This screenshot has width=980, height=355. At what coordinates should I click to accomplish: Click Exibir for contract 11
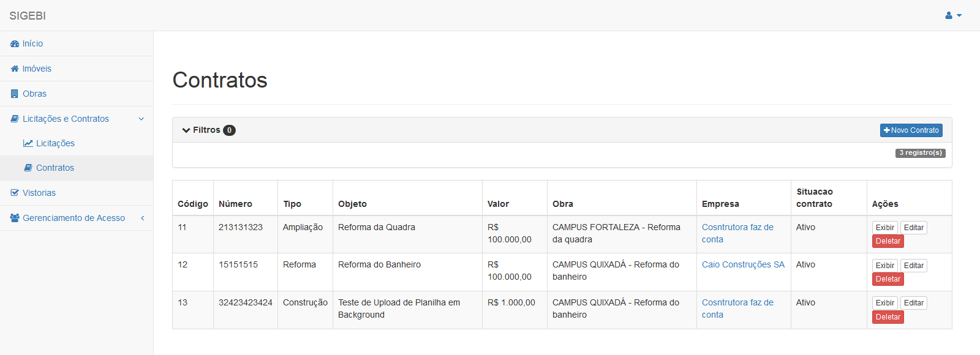(885, 228)
